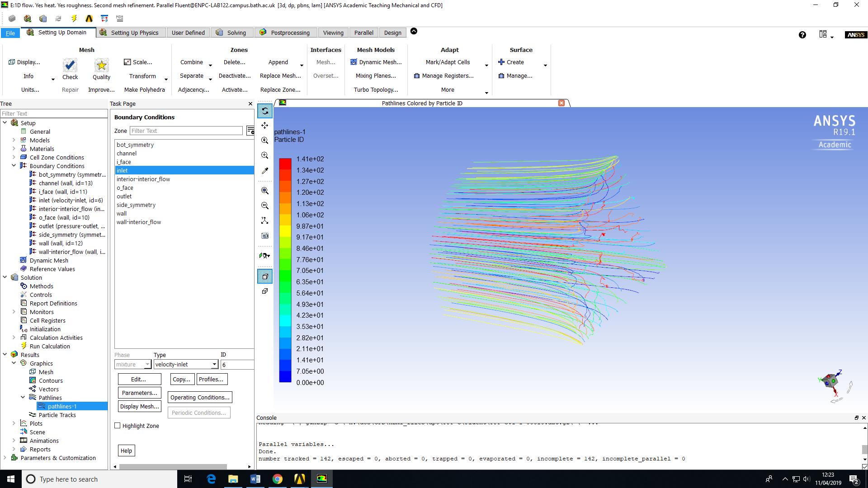Close the Pathlines graphics window tab
Viewport: 868px width, 488px height.
tap(561, 103)
